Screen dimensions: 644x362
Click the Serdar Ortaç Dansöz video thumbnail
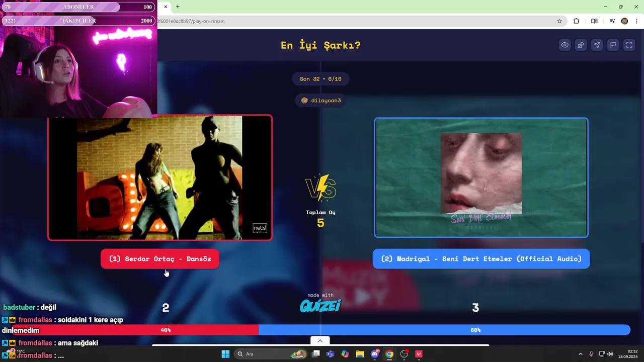[x=160, y=177]
